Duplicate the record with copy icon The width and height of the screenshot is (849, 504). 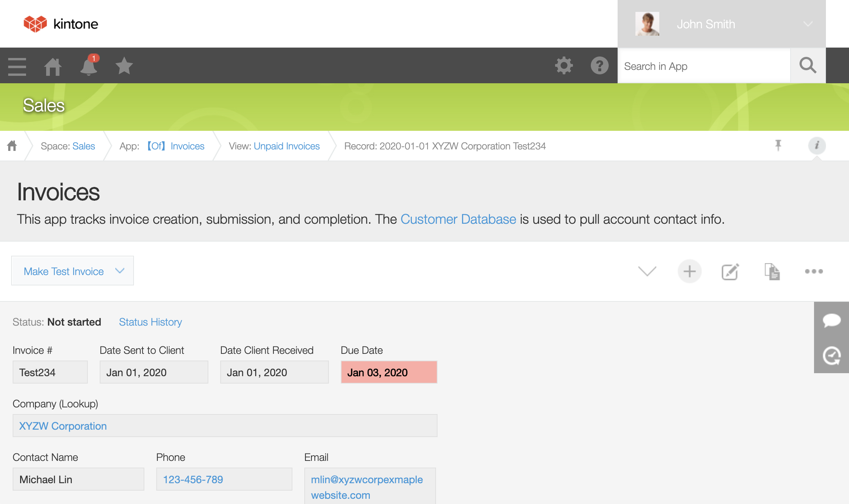pos(772,272)
